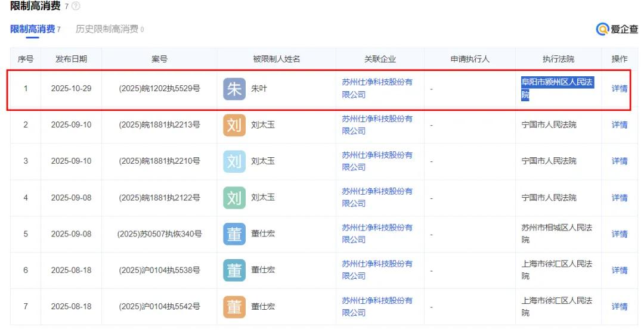Click case number (2025)沪0104执5538号
Image resolution: width=644 pixels, height=330 pixels.
159,270
